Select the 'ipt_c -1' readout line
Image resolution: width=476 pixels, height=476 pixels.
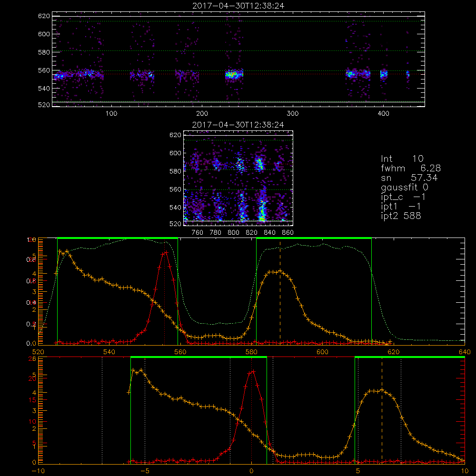(x=403, y=197)
